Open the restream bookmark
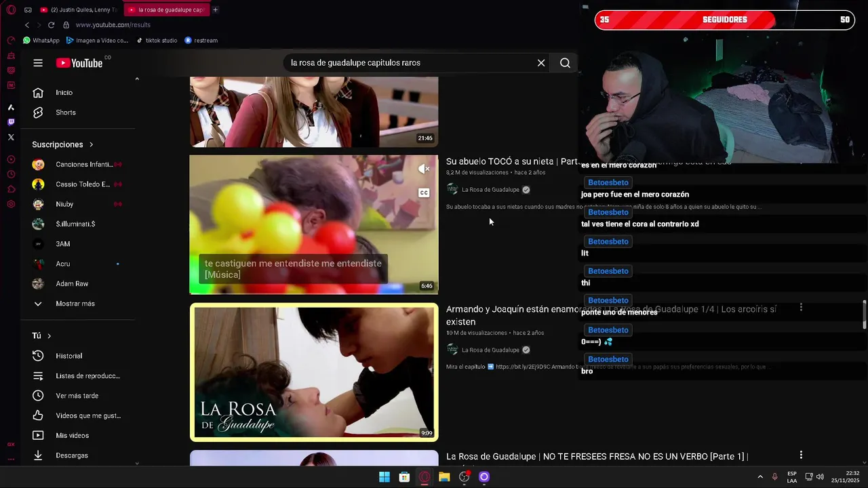 tap(201, 41)
